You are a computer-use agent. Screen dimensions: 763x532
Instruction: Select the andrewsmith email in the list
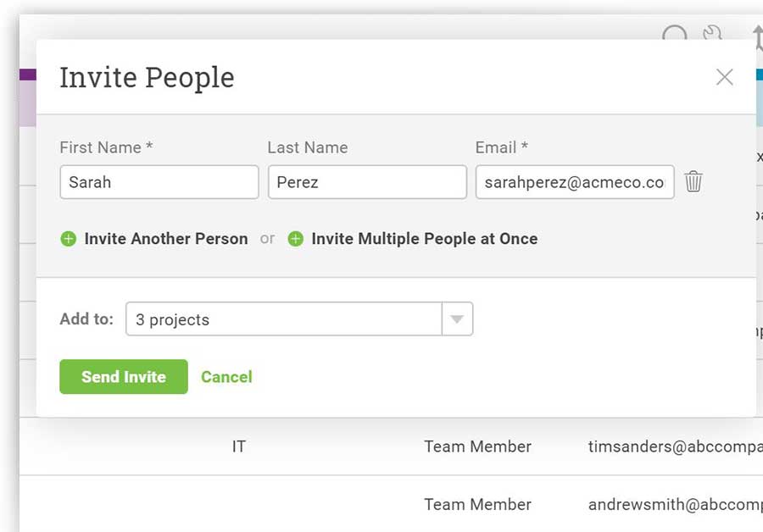pyautogui.click(x=676, y=504)
